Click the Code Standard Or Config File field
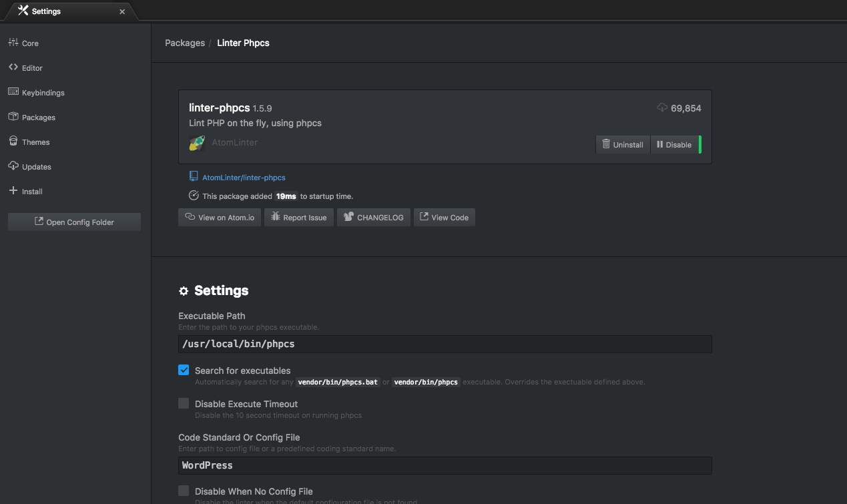This screenshot has width=847, height=504. pos(445,465)
